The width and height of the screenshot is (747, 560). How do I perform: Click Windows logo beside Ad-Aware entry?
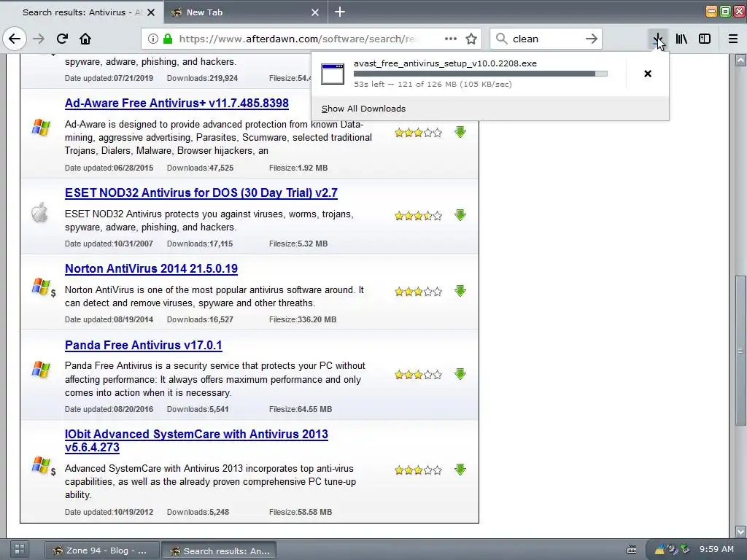pyautogui.click(x=41, y=128)
